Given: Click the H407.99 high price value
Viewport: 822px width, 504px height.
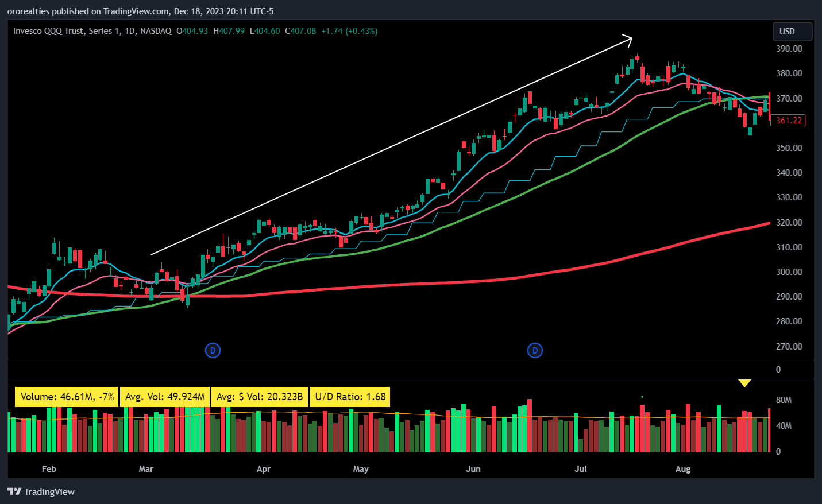Looking at the screenshot, I should [229, 31].
